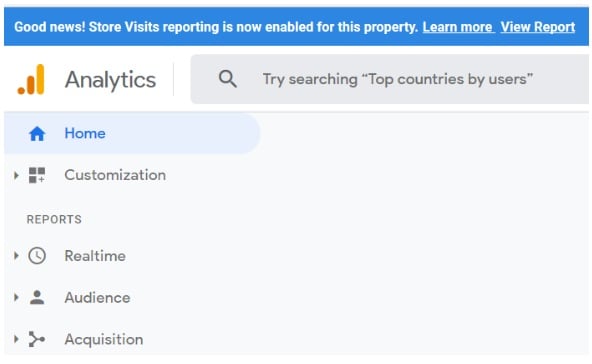Click the blue Home house icon
This screenshot has height=364, width=592.
(37, 134)
